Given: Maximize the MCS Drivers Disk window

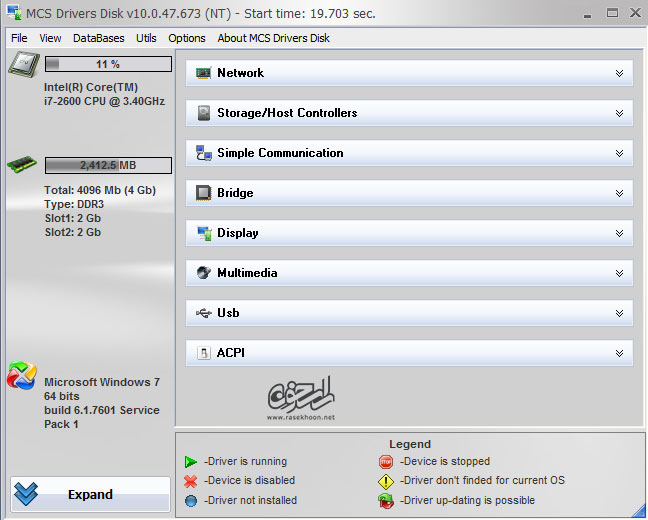Looking at the screenshot, I should click(612, 13).
